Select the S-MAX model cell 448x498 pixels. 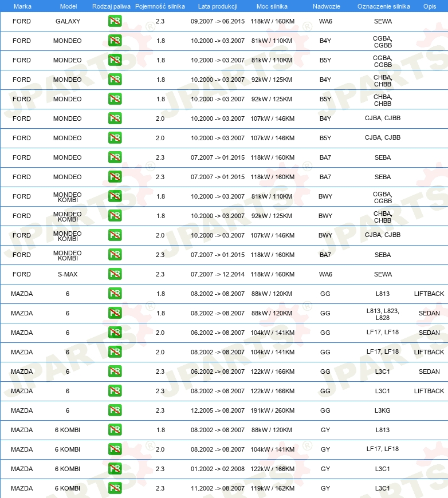[68, 274]
